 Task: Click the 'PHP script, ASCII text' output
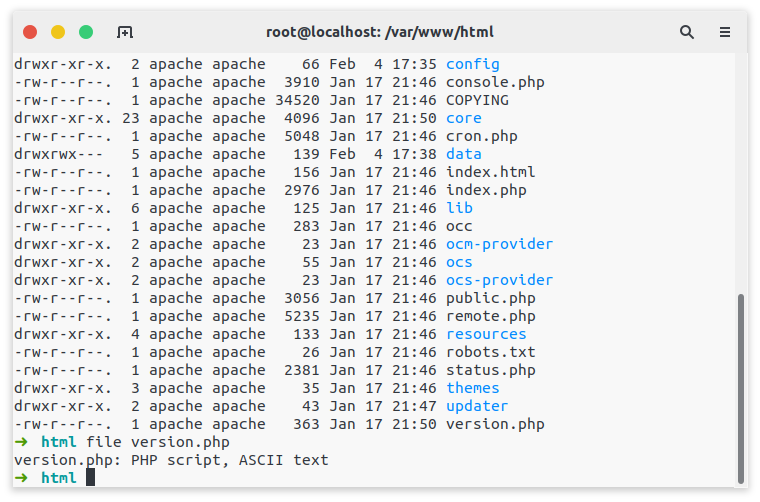point(229,460)
